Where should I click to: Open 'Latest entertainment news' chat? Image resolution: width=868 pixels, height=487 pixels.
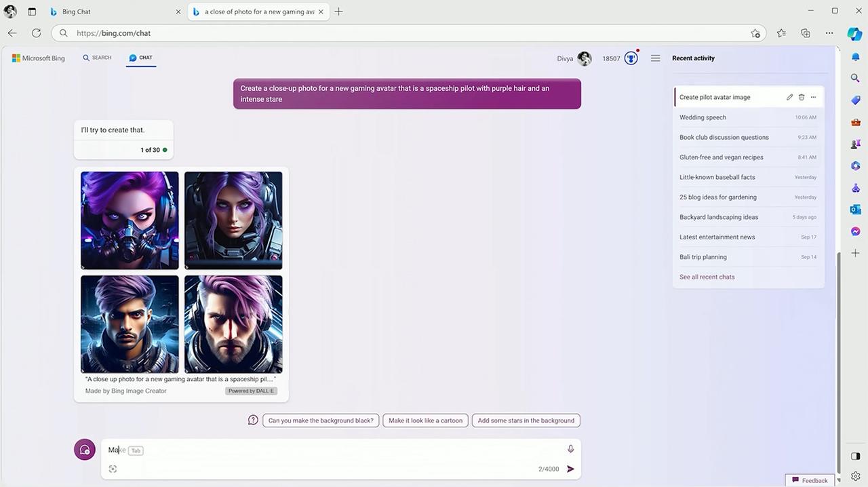(x=748, y=237)
